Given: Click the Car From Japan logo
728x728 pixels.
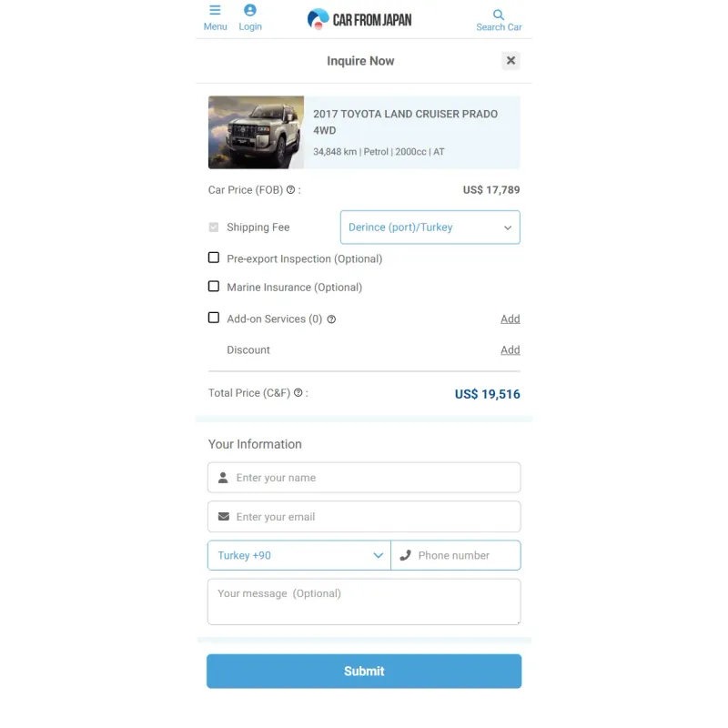Looking at the screenshot, I should point(359,19).
